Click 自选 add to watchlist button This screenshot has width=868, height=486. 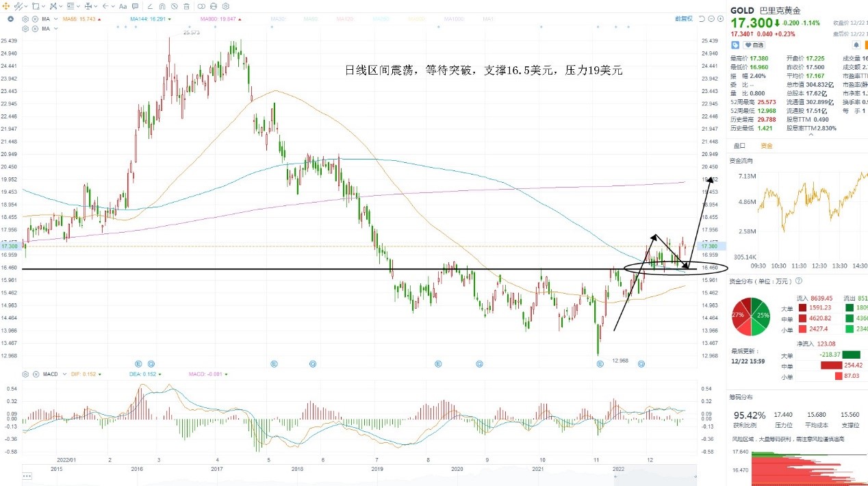tap(754, 45)
